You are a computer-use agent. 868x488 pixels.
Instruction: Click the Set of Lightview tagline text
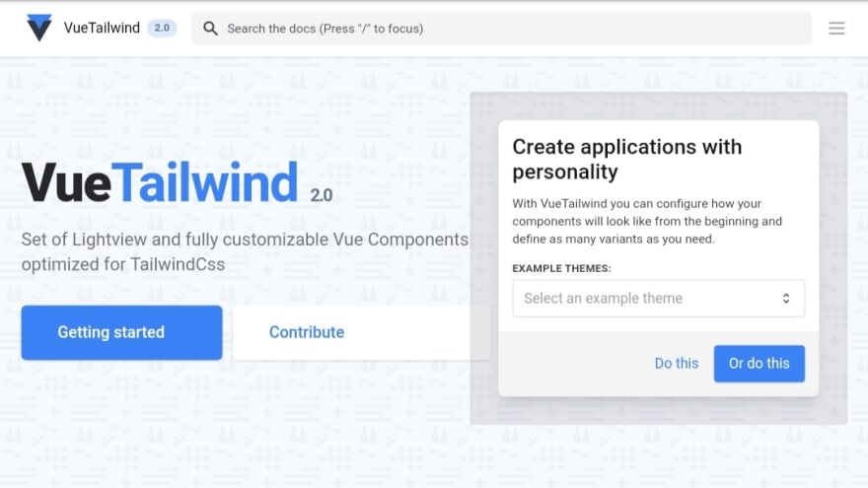245,251
